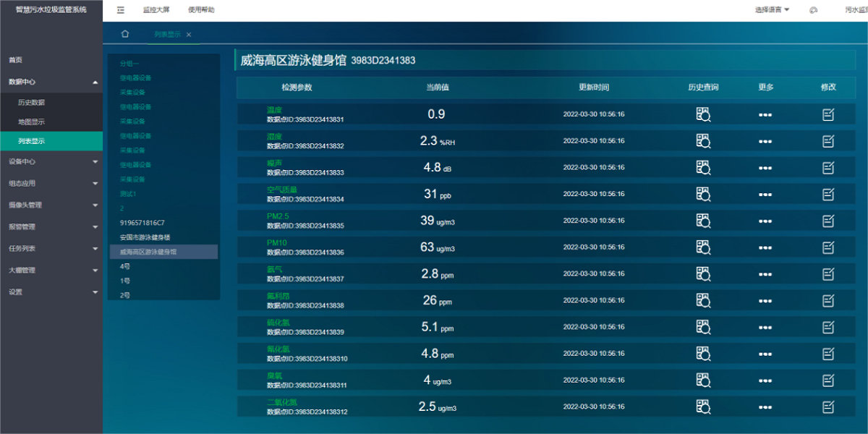This screenshot has width=868, height=434.
Task: Click the home icon in the tab bar
Action: click(126, 33)
